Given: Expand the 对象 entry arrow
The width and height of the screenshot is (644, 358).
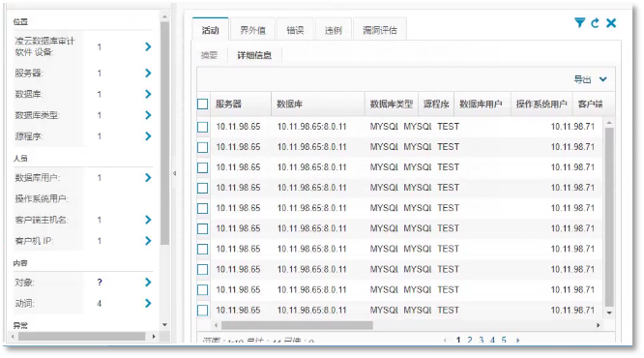Looking at the screenshot, I should (148, 283).
